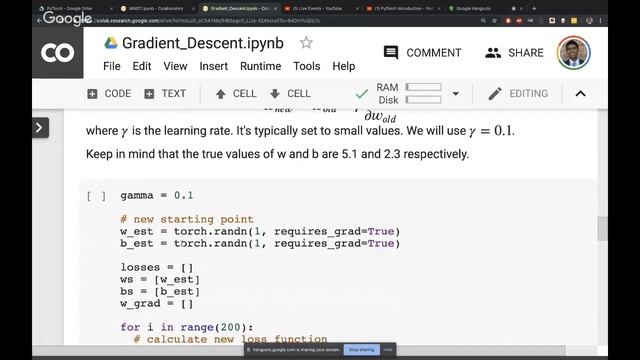Click the 'gamma = 0.1' code line
This screenshot has width=640, height=360.
157,196
